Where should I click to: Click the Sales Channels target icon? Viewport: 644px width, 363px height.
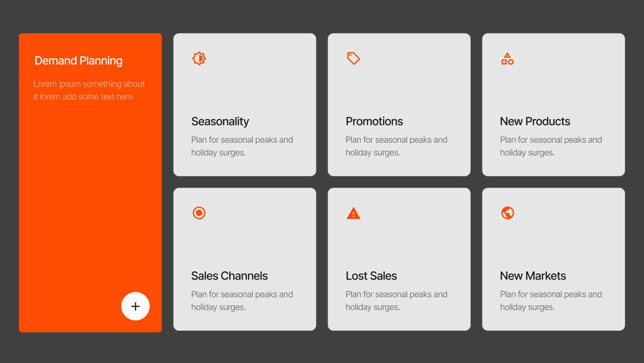199,213
